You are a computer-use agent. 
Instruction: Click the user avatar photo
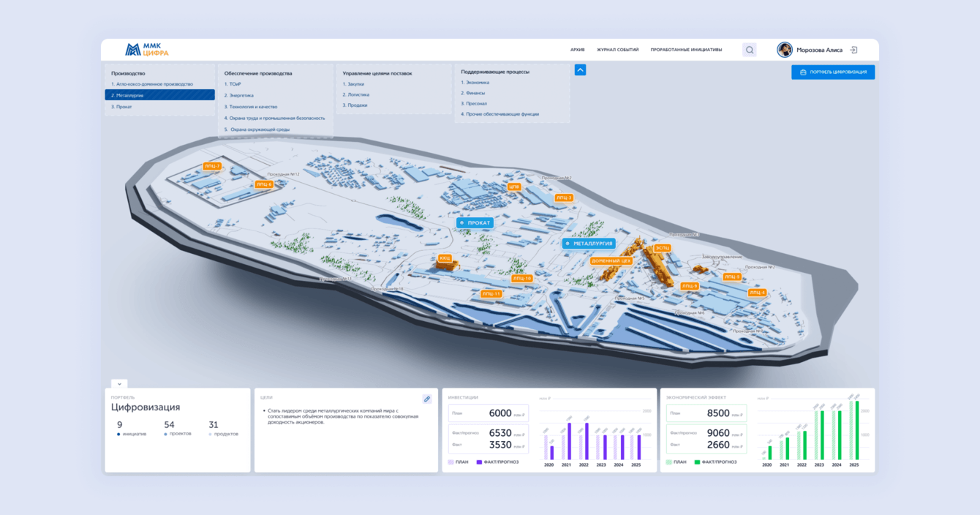point(785,50)
